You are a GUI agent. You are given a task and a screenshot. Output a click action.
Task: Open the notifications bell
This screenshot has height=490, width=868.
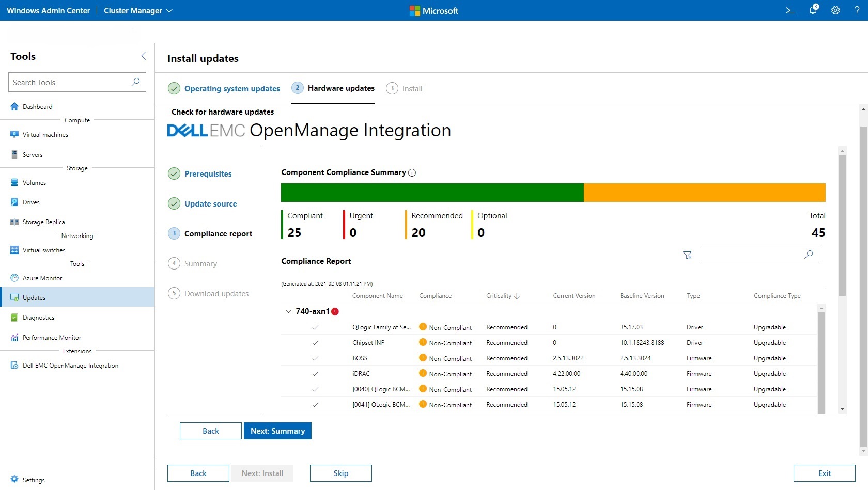813,10
